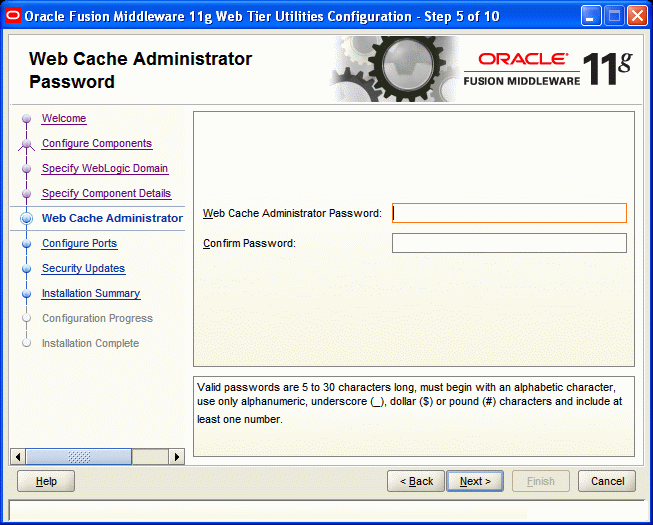
Task: Click the Specify WebLogic Domain step bullet
Action: [x=27, y=169]
